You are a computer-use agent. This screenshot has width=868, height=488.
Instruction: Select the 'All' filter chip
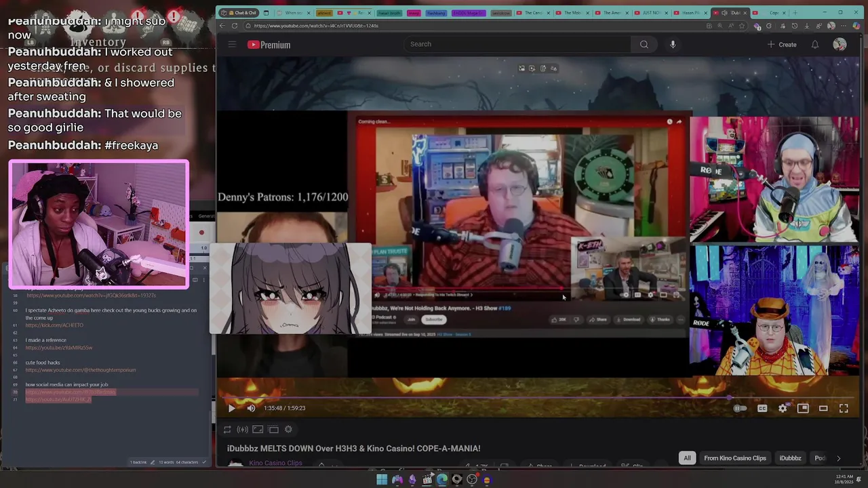click(687, 458)
